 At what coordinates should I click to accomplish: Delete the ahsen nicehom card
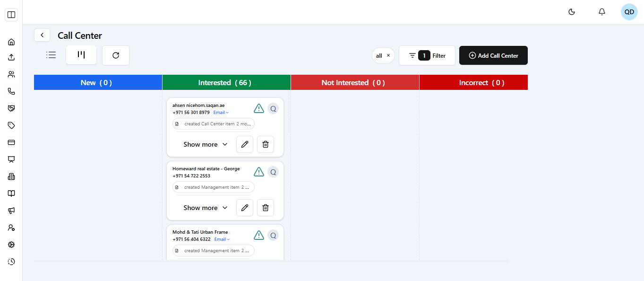click(x=266, y=144)
